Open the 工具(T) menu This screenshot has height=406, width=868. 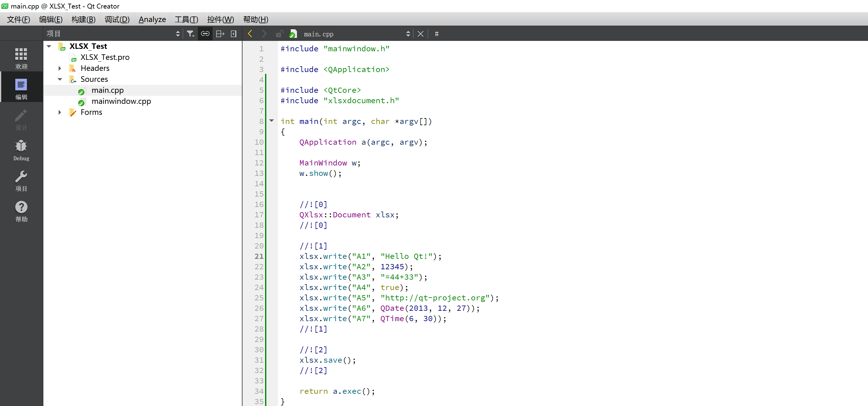tap(186, 19)
